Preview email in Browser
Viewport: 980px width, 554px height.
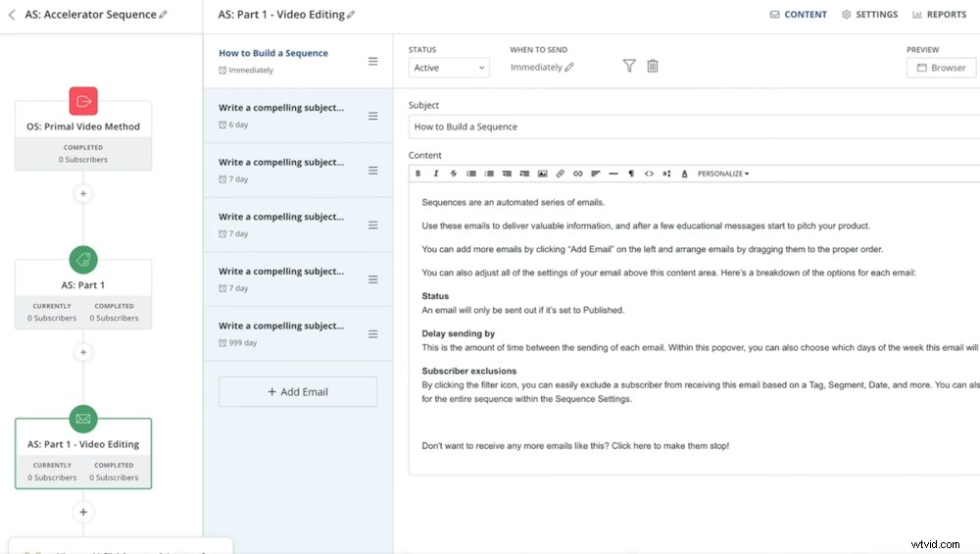[x=941, y=68]
